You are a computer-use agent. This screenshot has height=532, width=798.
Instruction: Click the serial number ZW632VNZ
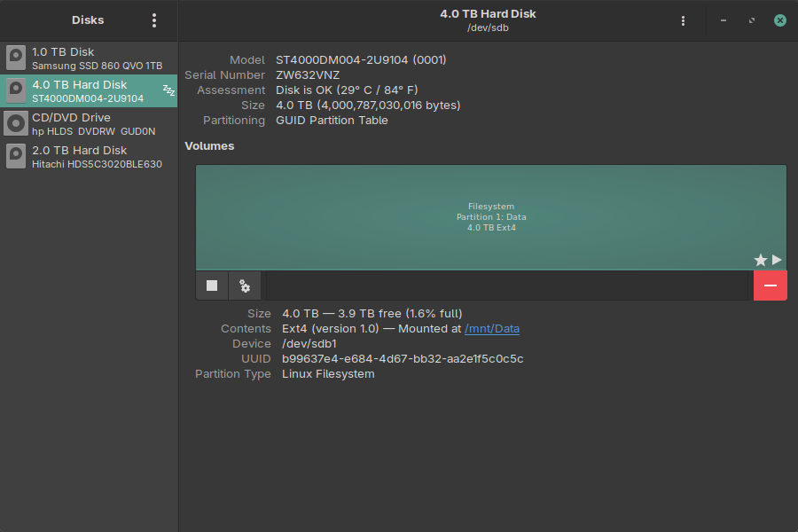tap(308, 75)
